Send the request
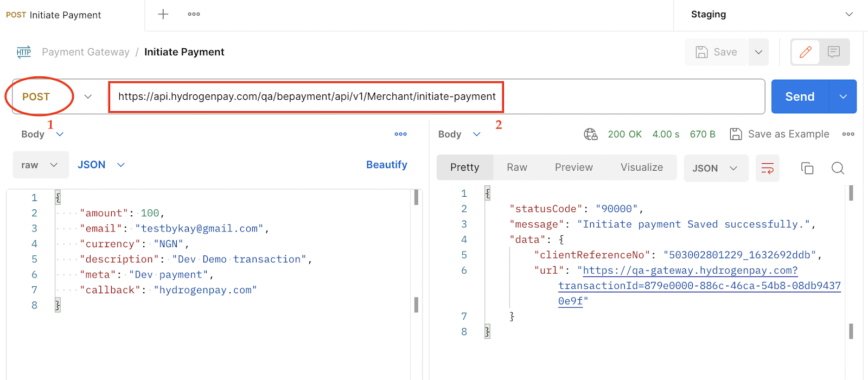 800,96
